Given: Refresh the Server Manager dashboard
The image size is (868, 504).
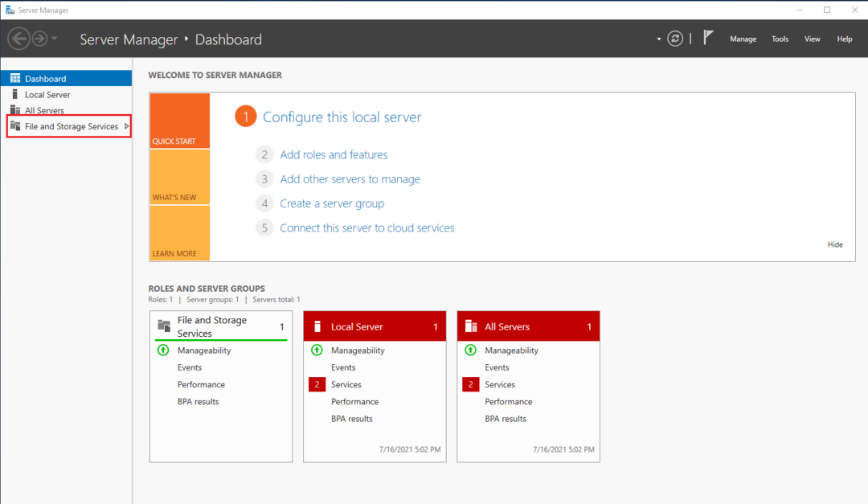Looking at the screenshot, I should click(x=675, y=39).
